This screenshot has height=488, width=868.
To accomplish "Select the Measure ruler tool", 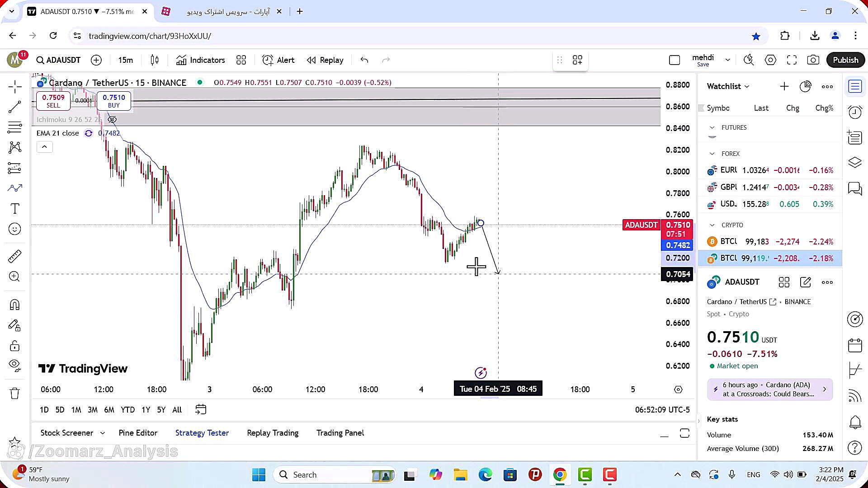I will coord(14,256).
